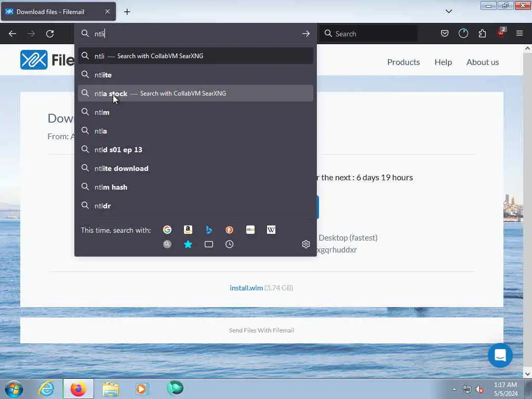Viewport: 532px width, 399px height.
Task: Search bookmarks with the star icon
Action: [x=188, y=244]
